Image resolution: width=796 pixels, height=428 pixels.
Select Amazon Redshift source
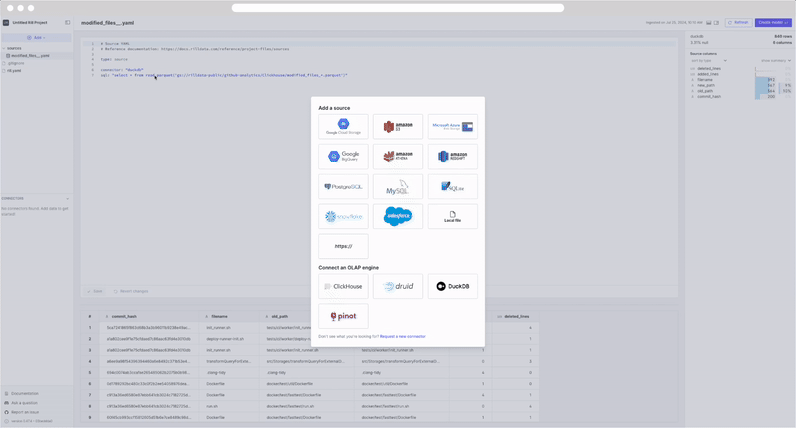pos(452,156)
